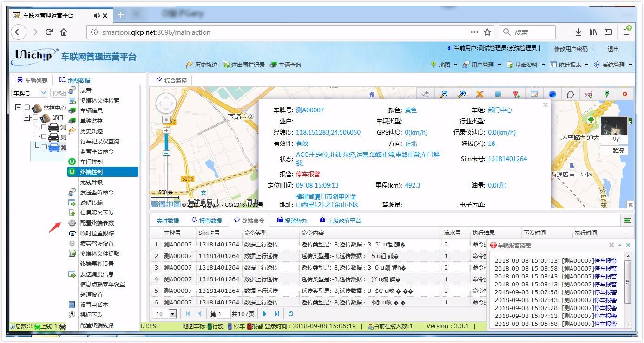Choose 车门控制 from context menu
This screenshot has width=644, height=343.
click(103, 162)
